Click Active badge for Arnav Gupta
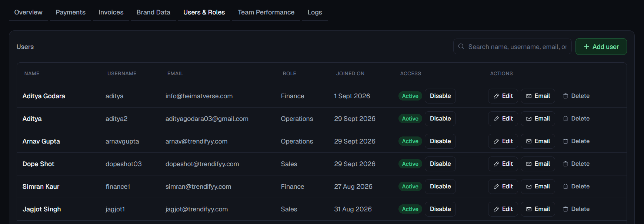 point(410,141)
